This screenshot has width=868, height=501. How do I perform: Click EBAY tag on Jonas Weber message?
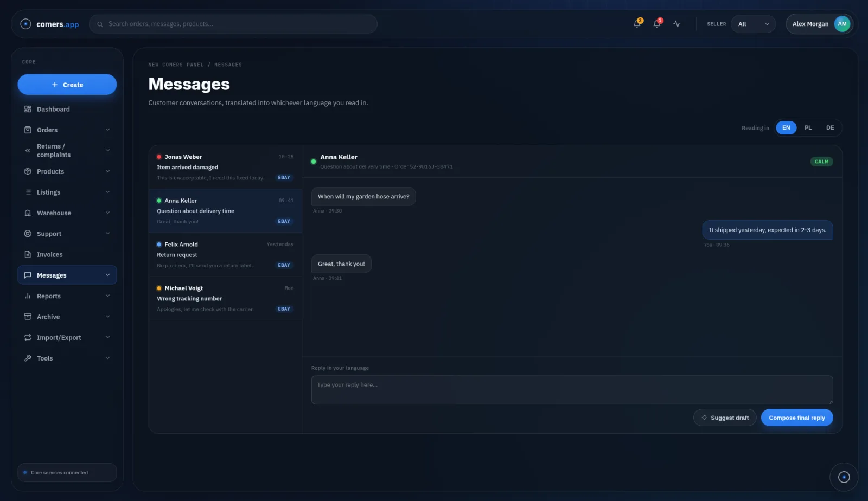[284, 177]
